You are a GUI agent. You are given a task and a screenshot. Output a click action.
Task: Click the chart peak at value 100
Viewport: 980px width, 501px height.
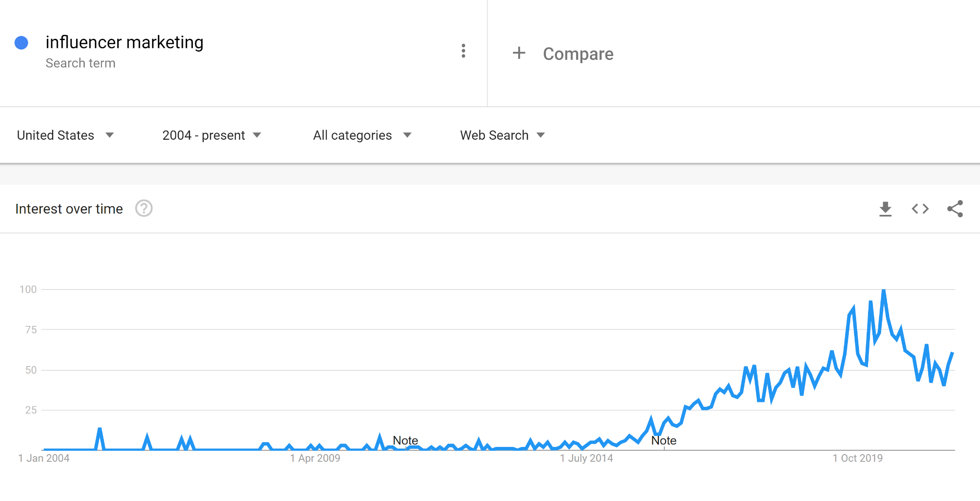pos(883,290)
